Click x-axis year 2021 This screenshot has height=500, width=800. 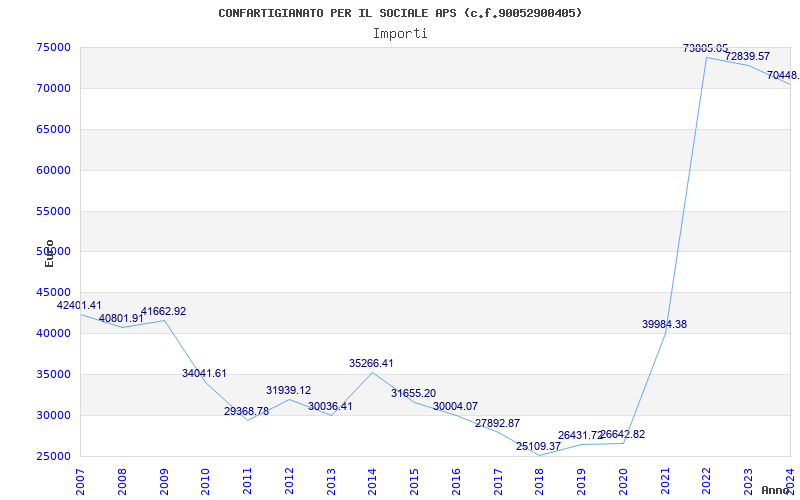click(x=665, y=482)
